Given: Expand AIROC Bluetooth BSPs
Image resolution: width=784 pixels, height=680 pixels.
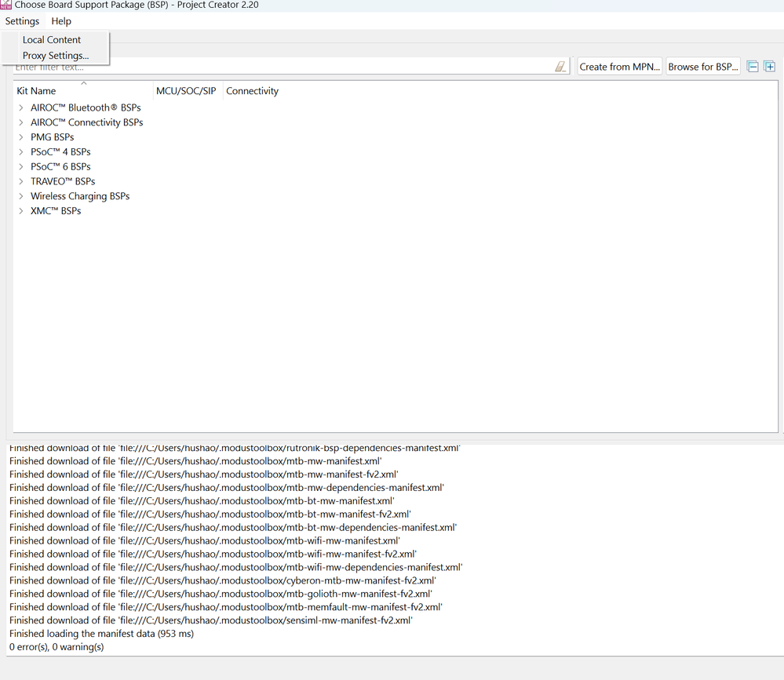Looking at the screenshot, I should (x=20, y=107).
